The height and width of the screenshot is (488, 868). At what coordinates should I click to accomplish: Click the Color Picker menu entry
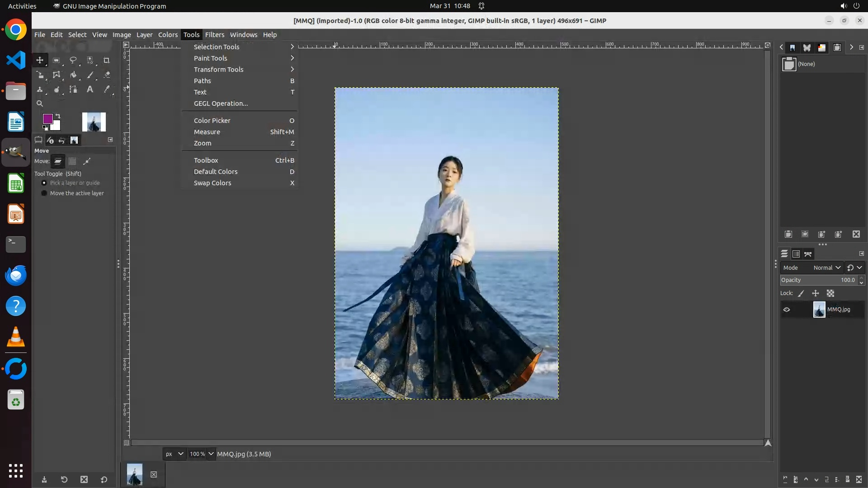pyautogui.click(x=212, y=121)
